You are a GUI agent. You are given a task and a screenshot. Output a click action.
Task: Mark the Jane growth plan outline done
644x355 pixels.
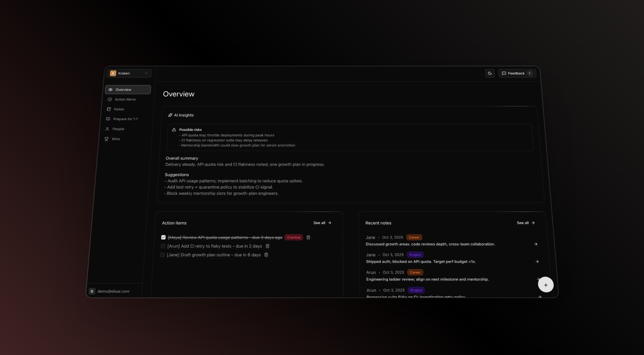(x=162, y=255)
